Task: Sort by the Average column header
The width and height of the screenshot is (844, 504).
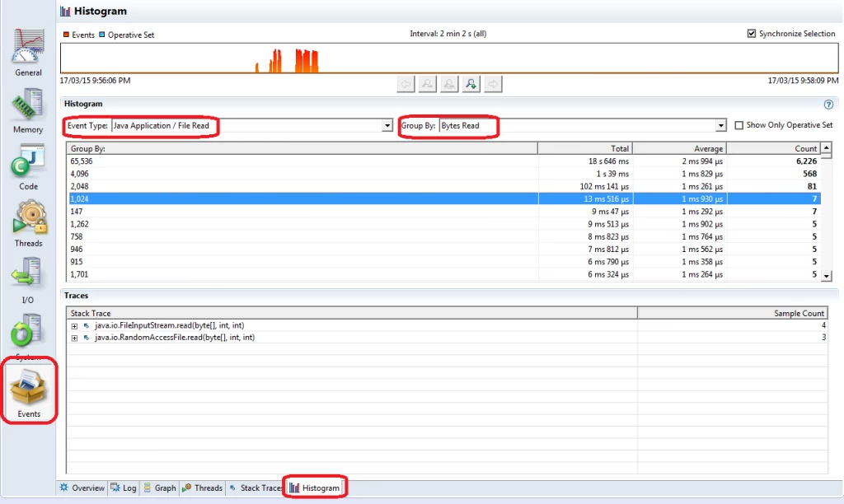Action: (x=679, y=148)
